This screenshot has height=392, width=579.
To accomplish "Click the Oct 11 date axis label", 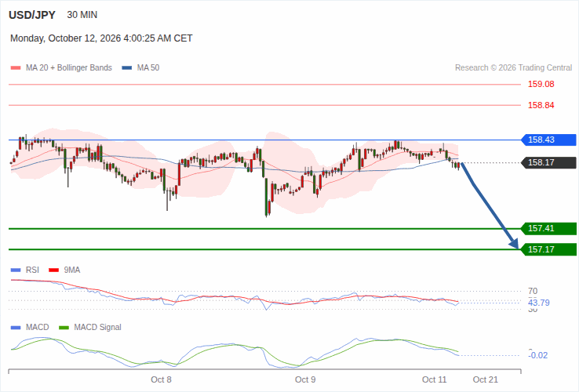I will pyautogui.click(x=435, y=379).
